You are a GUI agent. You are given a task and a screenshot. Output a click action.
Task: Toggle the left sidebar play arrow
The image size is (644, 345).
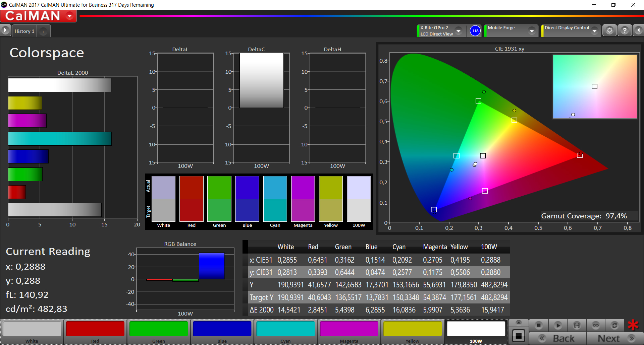(5, 30)
